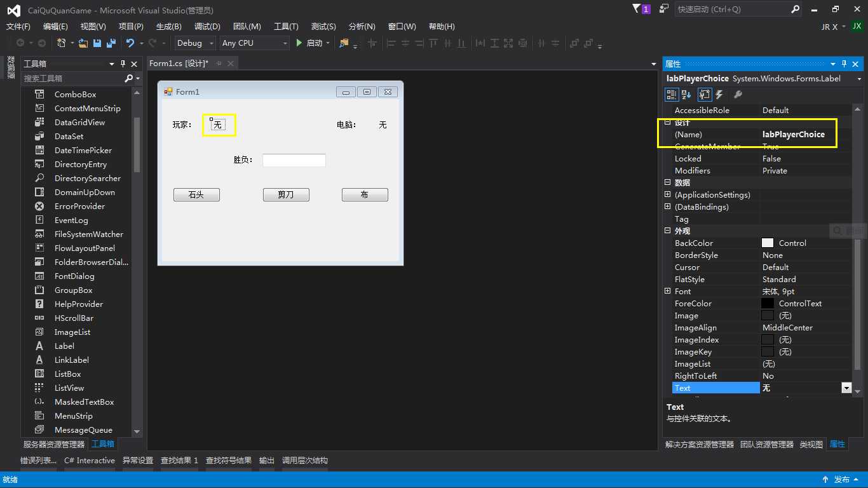Select the ListBox control in toolbox
868x488 pixels.
click(x=67, y=374)
